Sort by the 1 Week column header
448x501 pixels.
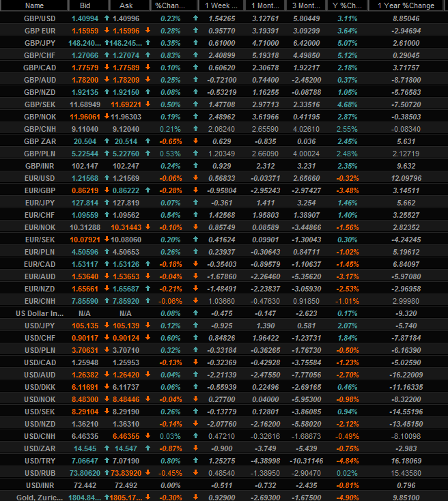pos(222,5)
